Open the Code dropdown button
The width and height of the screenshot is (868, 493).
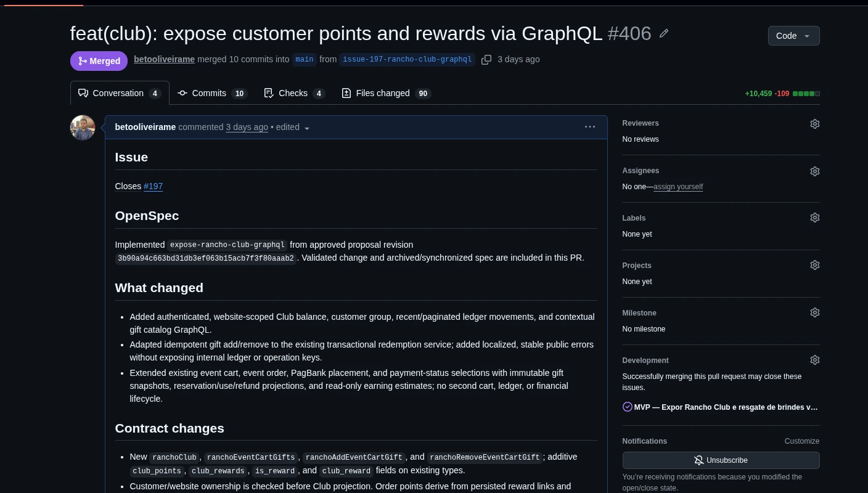pos(793,36)
